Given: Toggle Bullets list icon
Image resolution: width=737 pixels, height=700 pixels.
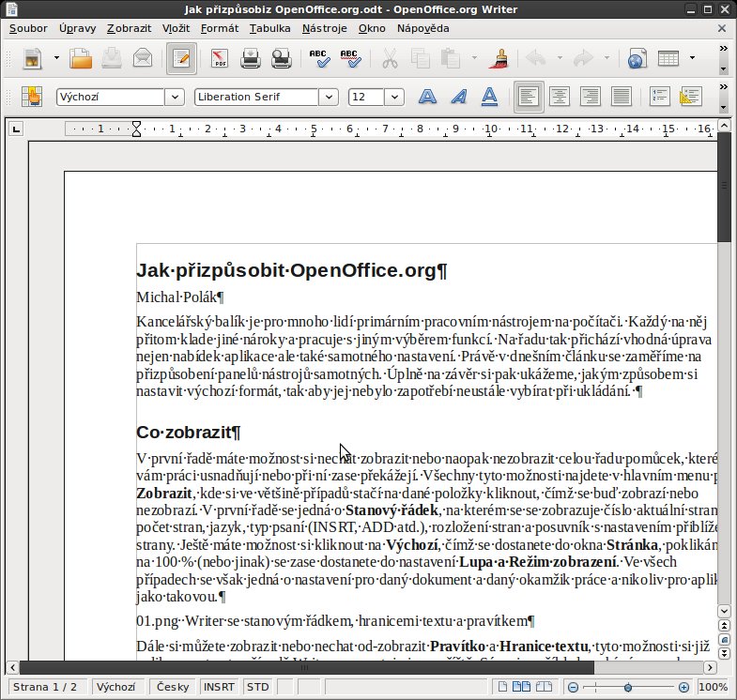Looking at the screenshot, I should pos(691,97).
